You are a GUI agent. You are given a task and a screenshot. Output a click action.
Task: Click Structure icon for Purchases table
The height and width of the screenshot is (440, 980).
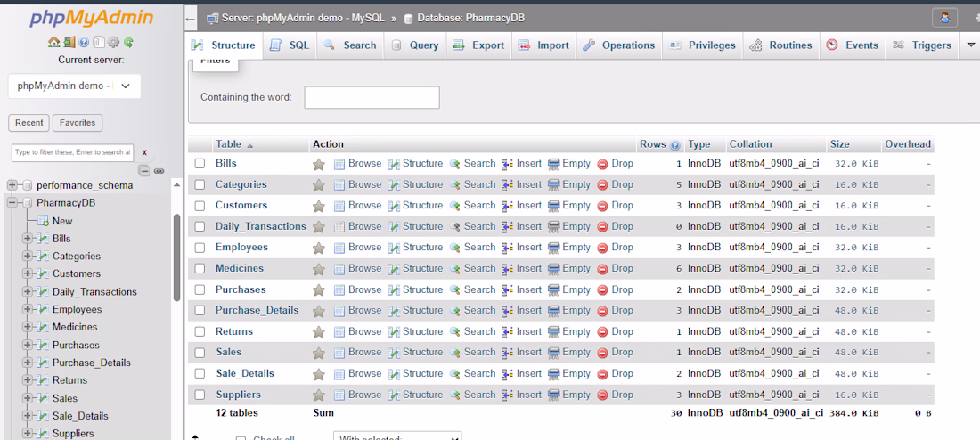point(394,290)
